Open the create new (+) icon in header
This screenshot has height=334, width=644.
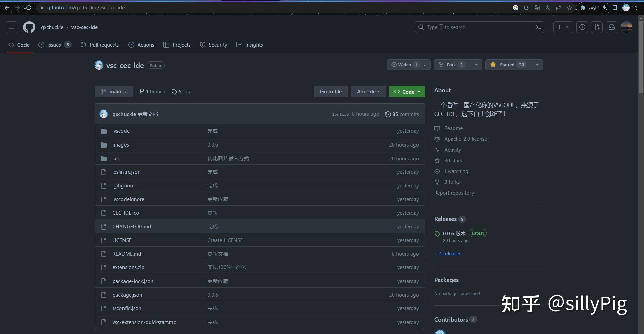[562, 27]
